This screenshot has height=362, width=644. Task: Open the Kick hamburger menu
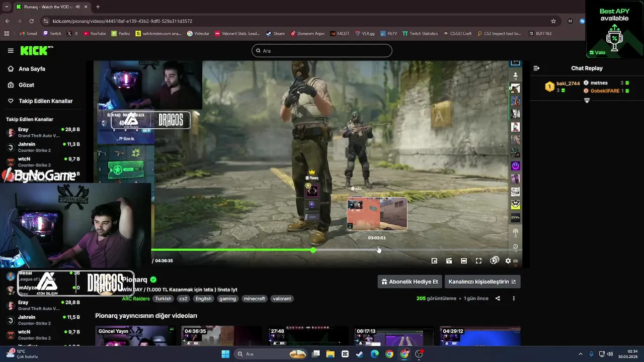pos(11,51)
